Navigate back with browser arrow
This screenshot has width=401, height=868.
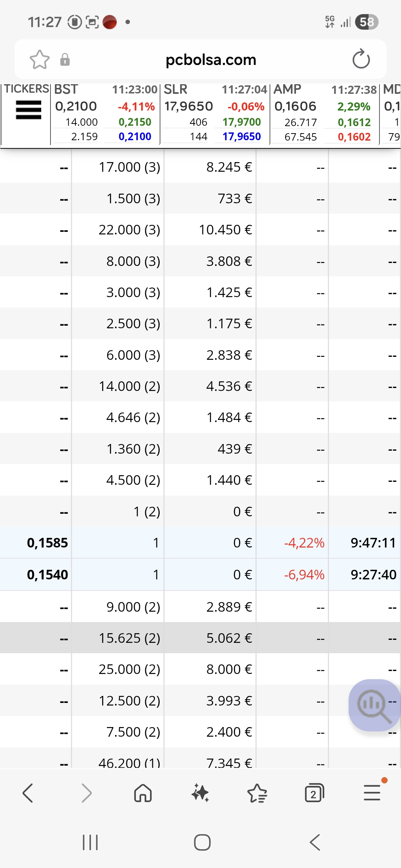pos(28,793)
